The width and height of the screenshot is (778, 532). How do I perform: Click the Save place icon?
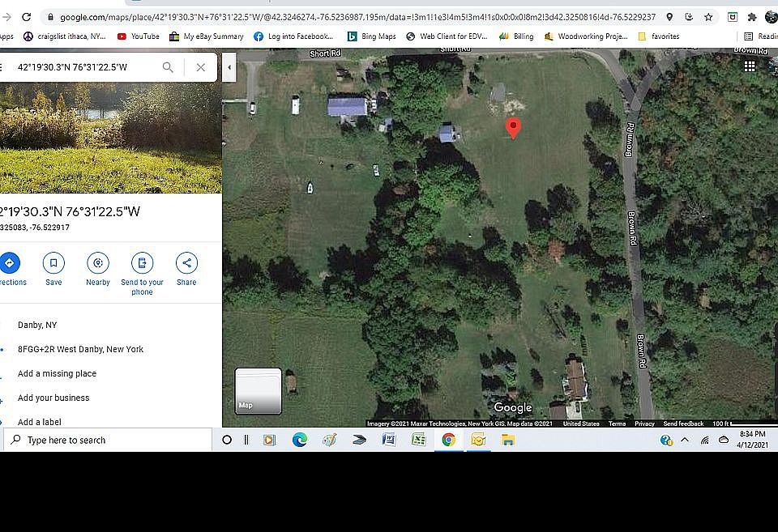tap(53, 263)
